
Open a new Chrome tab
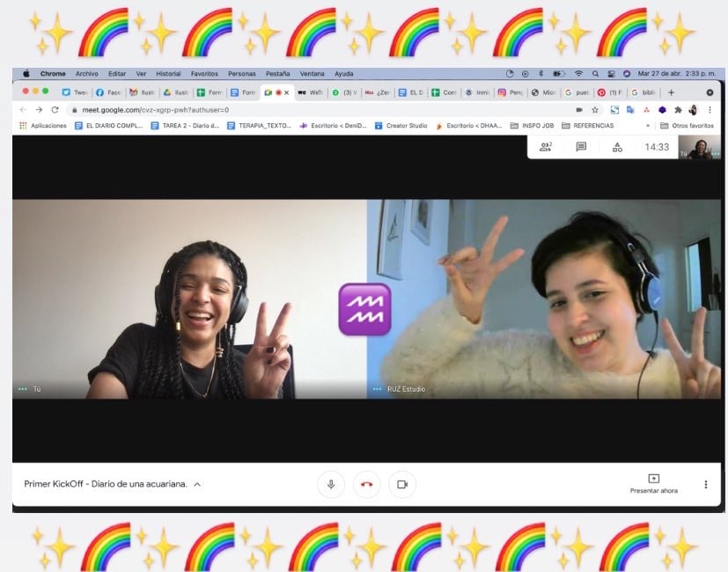pyautogui.click(x=671, y=92)
